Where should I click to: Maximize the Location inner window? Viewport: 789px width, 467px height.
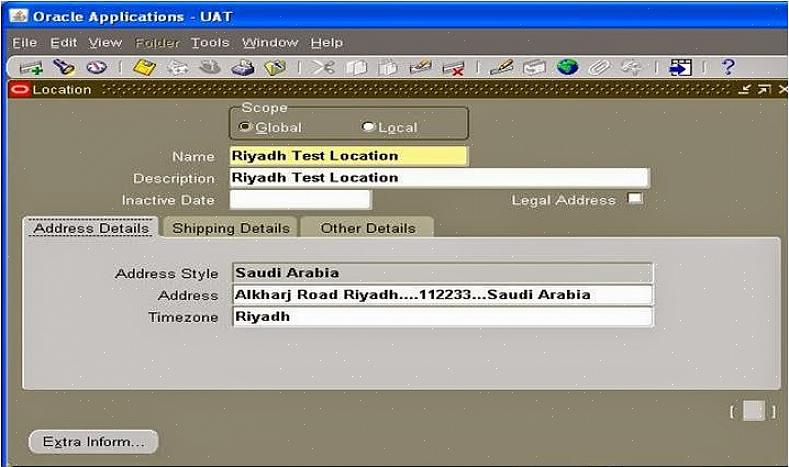coord(764,90)
